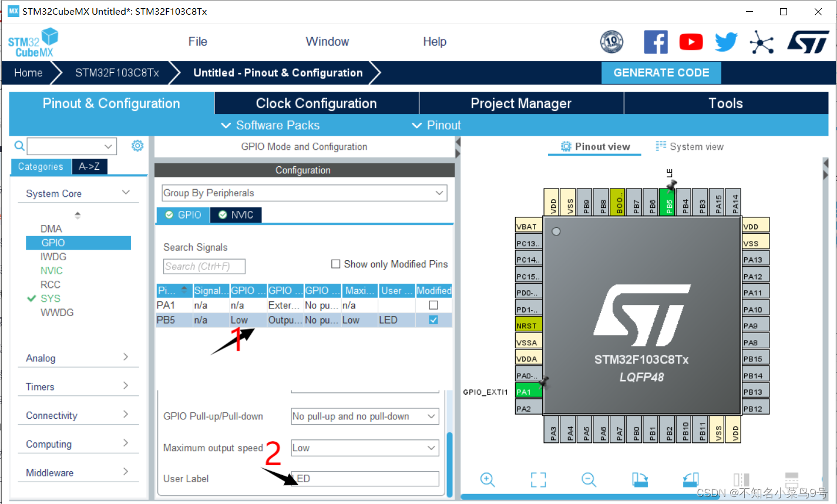The height and width of the screenshot is (504, 837).
Task: Open the GPIO Pull-up/Pull-down dropdown
Action: coord(365,416)
